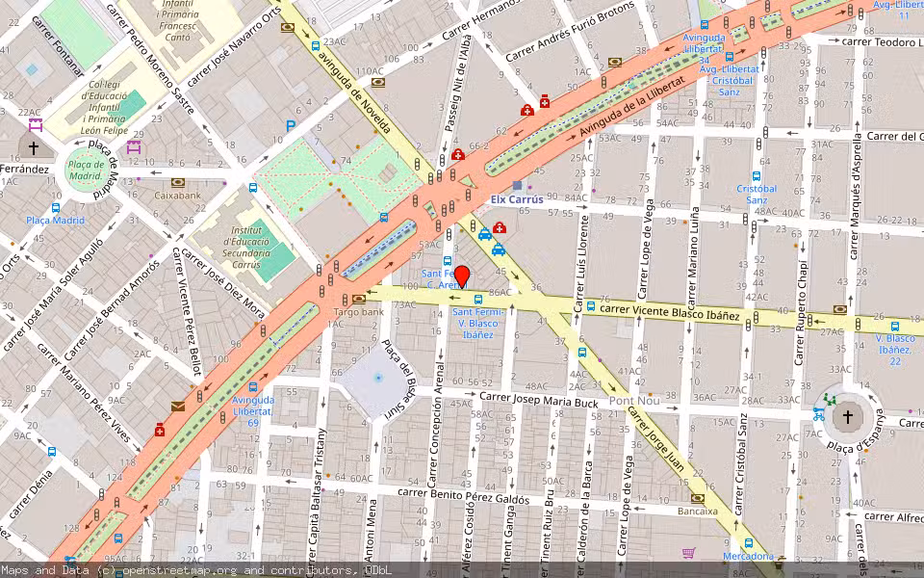Image resolution: width=924 pixels, height=578 pixels.
Task: Click the red map marker pin
Action: 464,276
